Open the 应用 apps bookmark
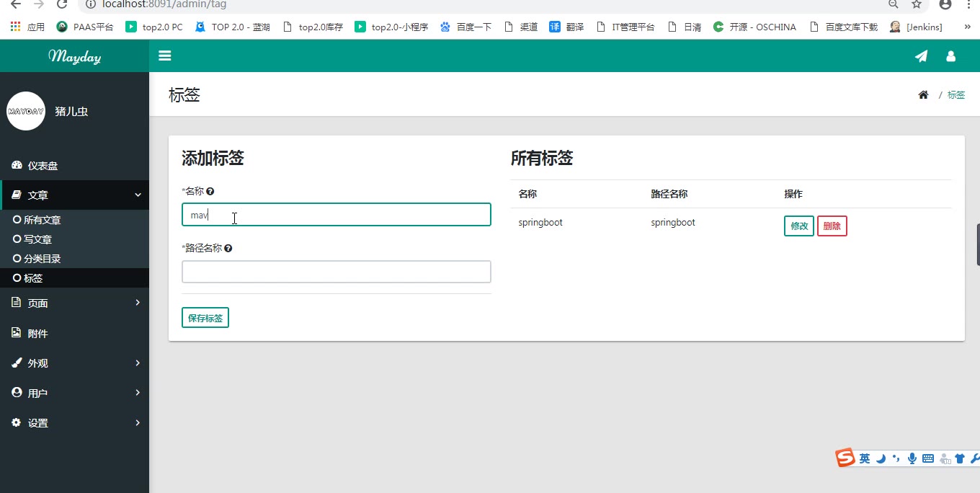980x493 pixels. click(x=27, y=27)
